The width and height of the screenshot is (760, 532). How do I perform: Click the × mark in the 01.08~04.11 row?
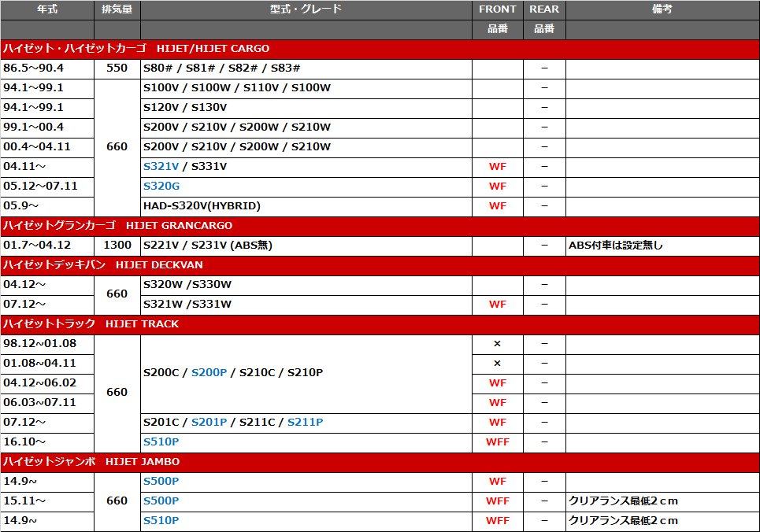[497, 364]
